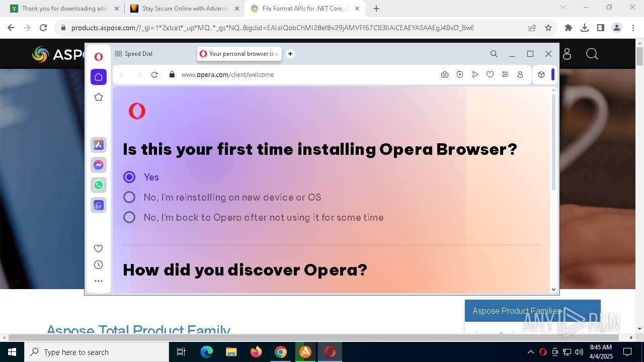The image size is (644, 362).
Task: Show hidden system tray icons chevron
Action: (530, 352)
